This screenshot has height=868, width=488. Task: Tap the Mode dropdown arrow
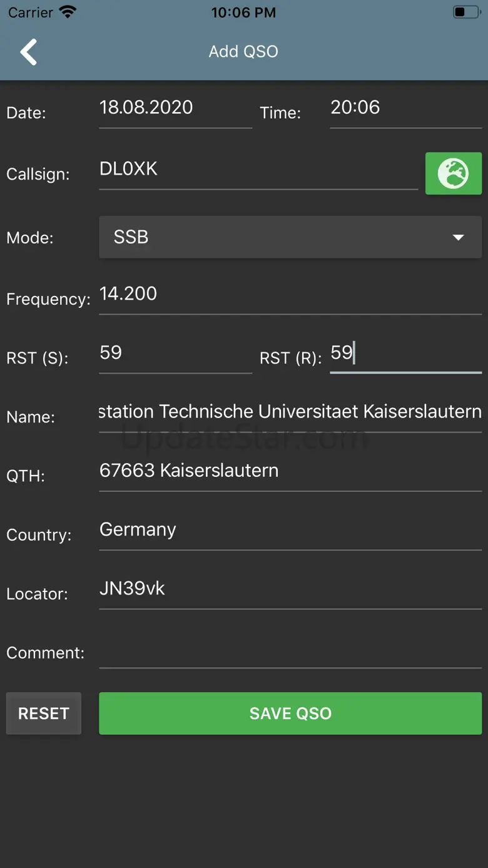coord(459,237)
